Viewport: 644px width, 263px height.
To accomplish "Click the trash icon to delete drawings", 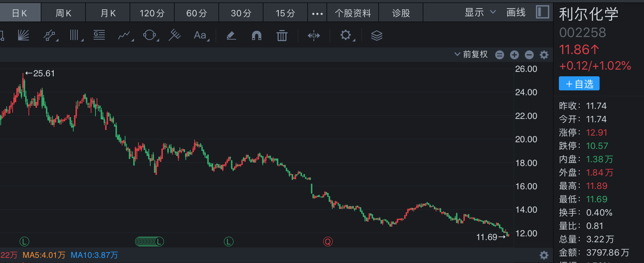I will click(x=282, y=36).
